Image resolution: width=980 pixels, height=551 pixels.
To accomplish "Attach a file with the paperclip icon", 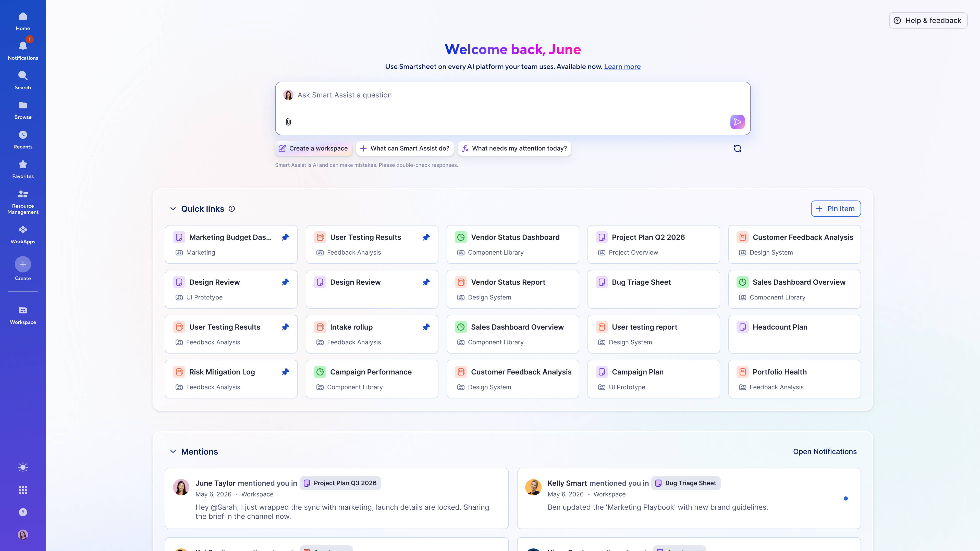I will point(288,122).
